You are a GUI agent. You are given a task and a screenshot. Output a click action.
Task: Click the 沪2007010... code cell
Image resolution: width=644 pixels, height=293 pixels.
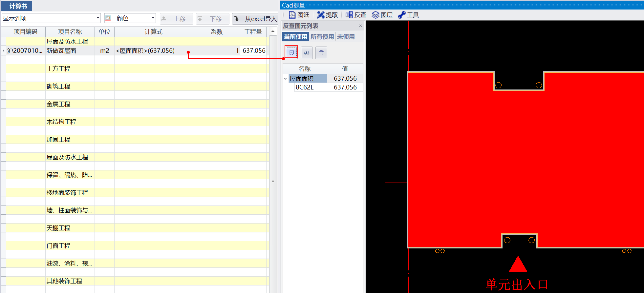click(26, 50)
